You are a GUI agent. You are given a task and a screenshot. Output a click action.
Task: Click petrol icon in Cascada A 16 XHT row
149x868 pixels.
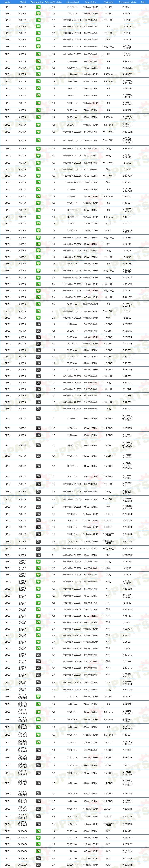38,844
